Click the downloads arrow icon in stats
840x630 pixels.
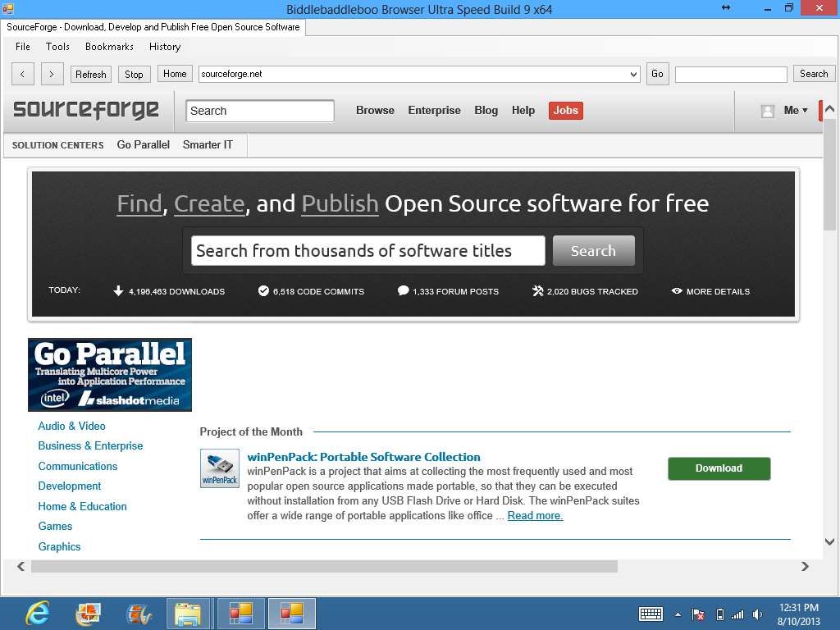point(118,291)
